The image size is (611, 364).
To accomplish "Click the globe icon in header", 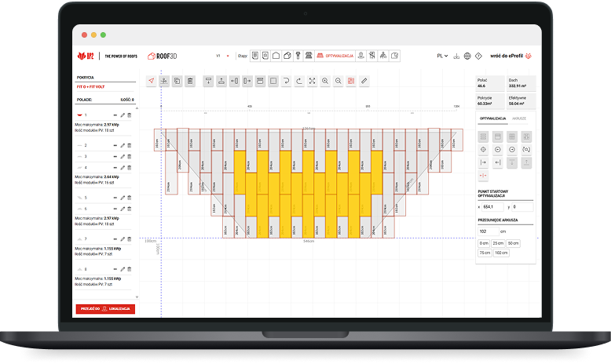I will coord(467,56).
